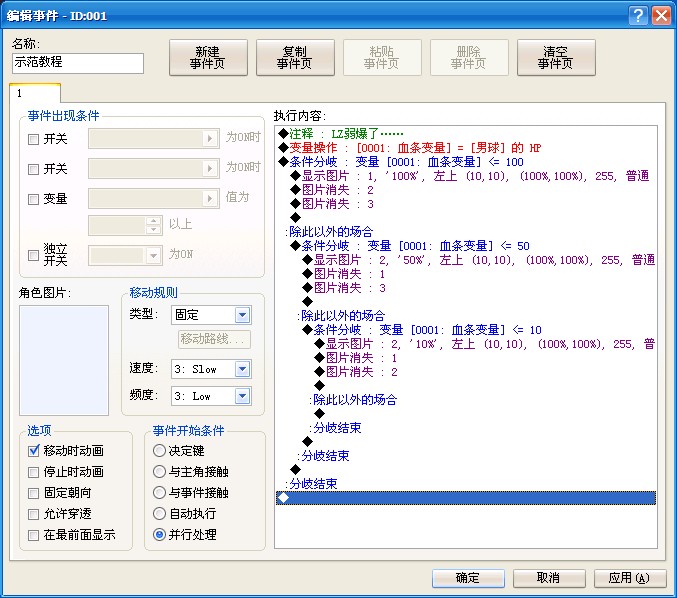Viewport: 677px width, 598px height.
Task: Select the 注释: LZ弱爆了 command line
Action: pos(465,133)
